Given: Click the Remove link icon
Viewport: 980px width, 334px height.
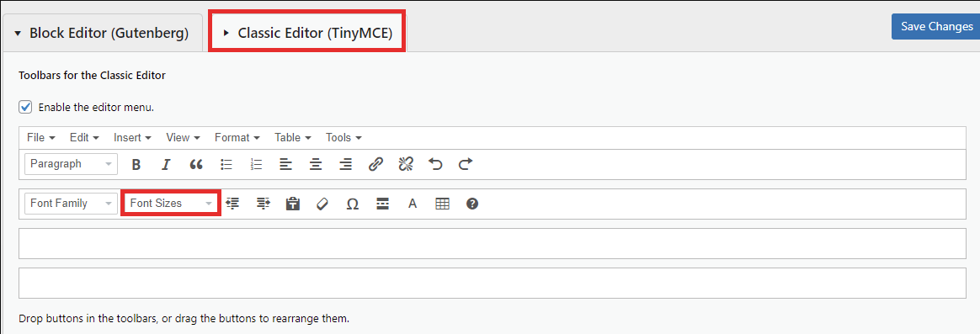Looking at the screenshot, I should [x=406, y=164].
